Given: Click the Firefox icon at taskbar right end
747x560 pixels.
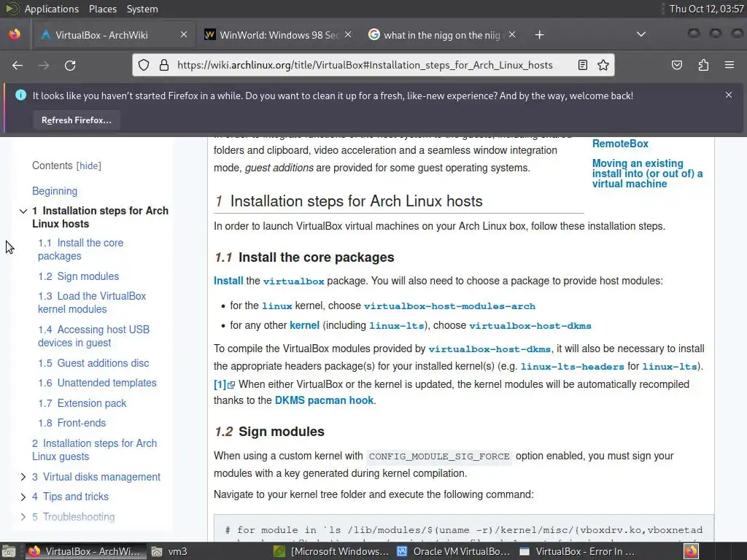Looking at the screenshot, I should (692, 551).
